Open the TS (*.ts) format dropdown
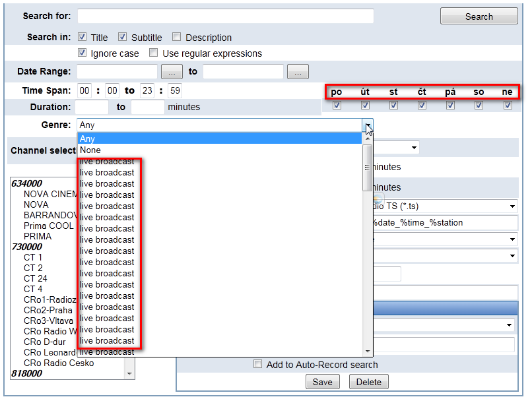The image size is (532, 401). coord(512,207)
